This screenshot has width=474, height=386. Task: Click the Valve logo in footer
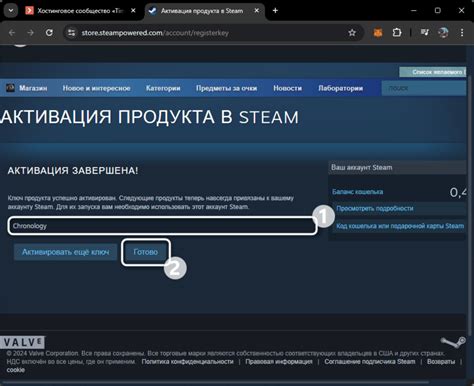22,342
